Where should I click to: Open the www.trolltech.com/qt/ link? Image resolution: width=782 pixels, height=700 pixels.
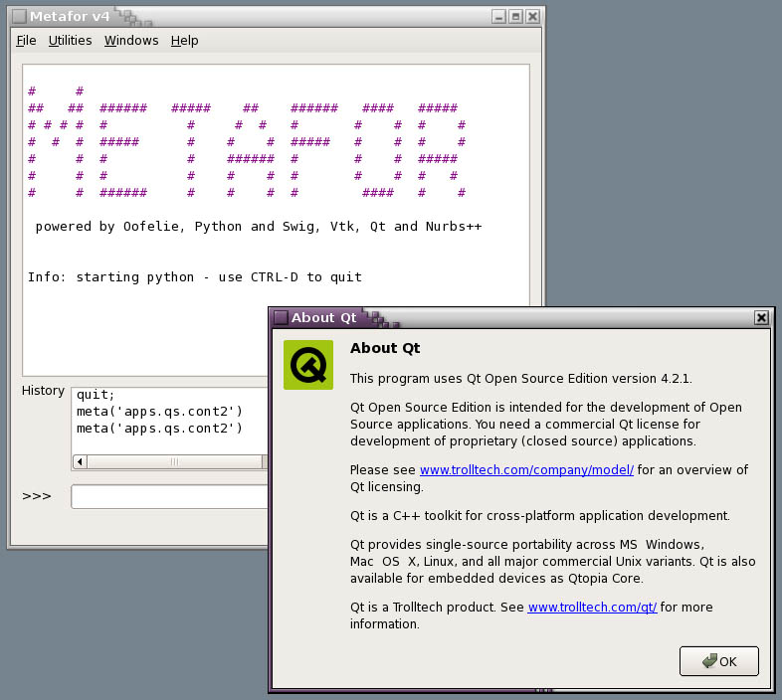click(x=592, y=607)
